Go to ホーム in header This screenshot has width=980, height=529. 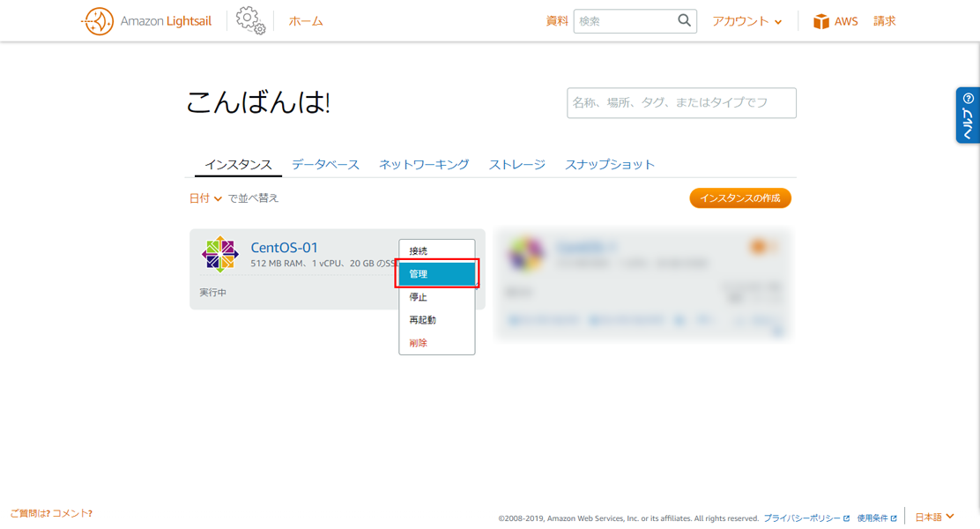pos(306,21)
